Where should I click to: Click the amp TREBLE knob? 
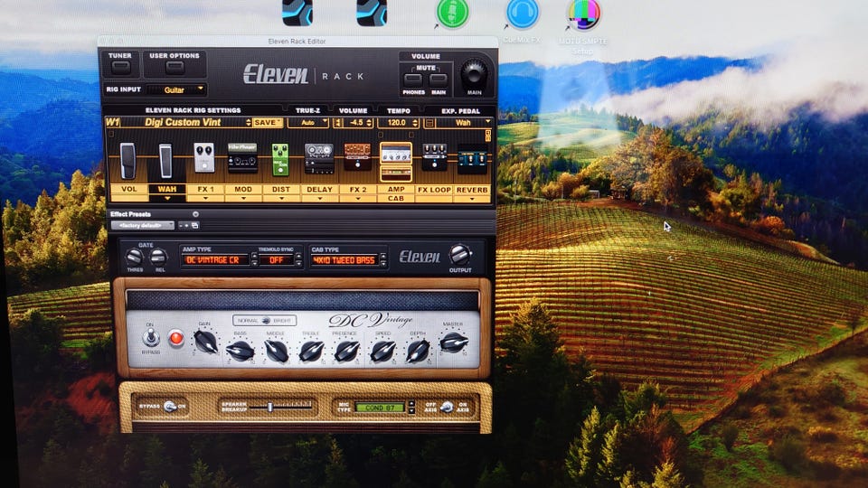[311, 351]
